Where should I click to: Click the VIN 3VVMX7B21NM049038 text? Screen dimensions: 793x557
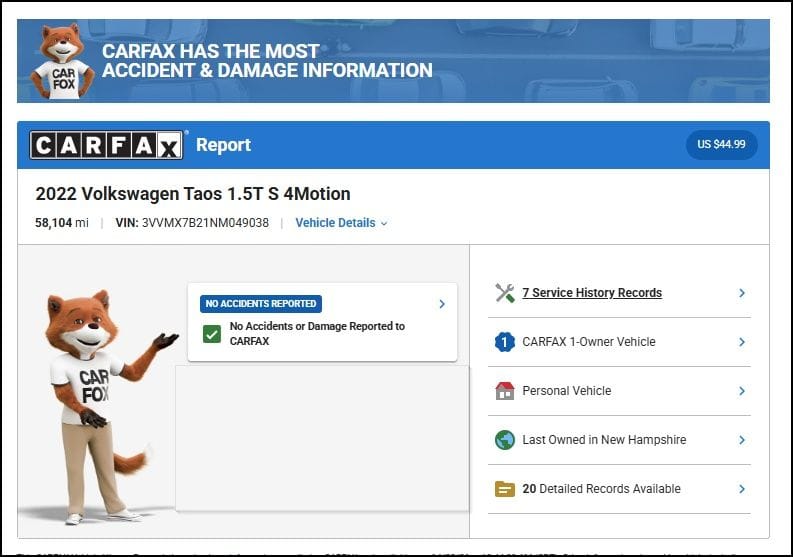[x=192, y=223]
